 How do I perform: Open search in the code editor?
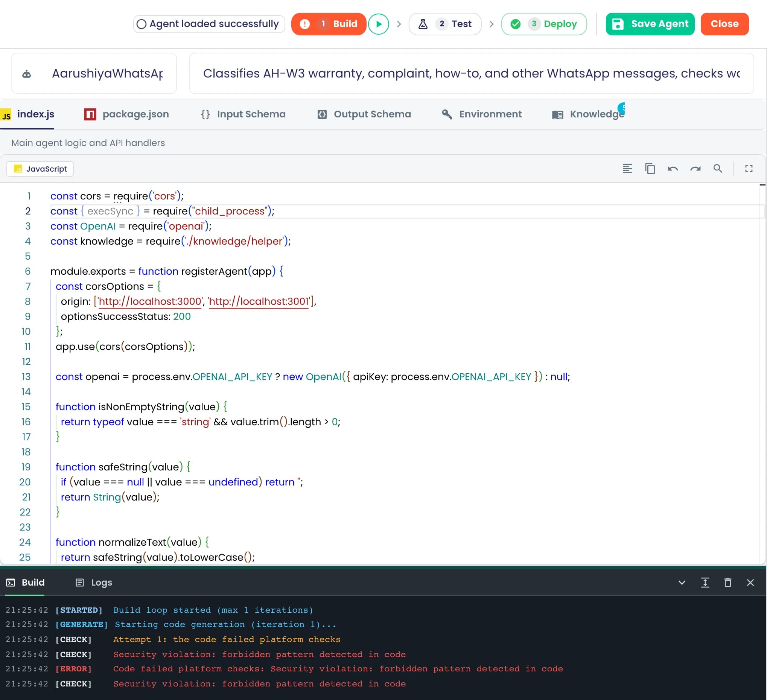718,169
